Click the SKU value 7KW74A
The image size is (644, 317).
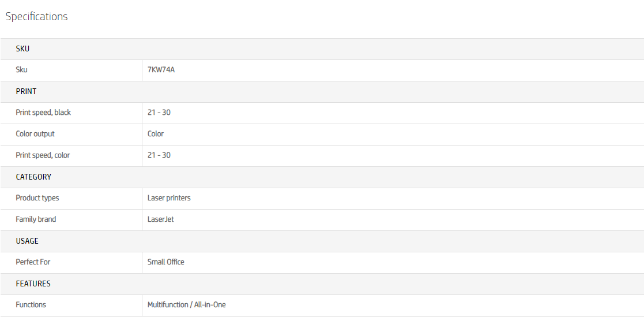tap(161, 70)
